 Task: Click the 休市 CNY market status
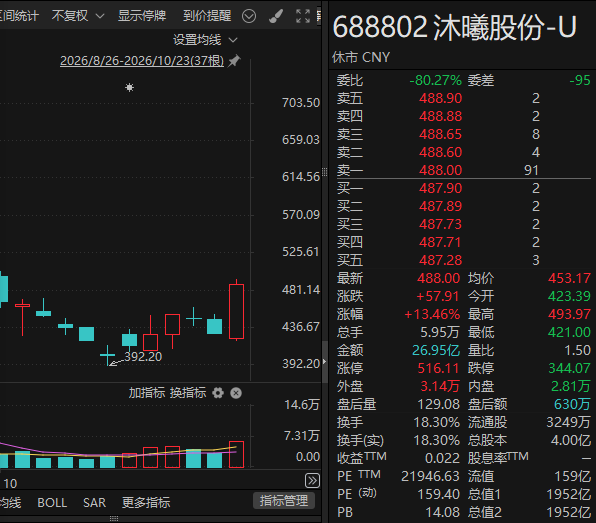click(x=361, y=57)
